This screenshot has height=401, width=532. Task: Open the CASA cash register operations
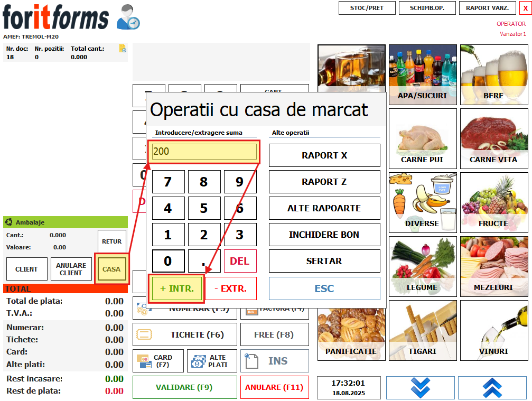[x=111, y=269]
